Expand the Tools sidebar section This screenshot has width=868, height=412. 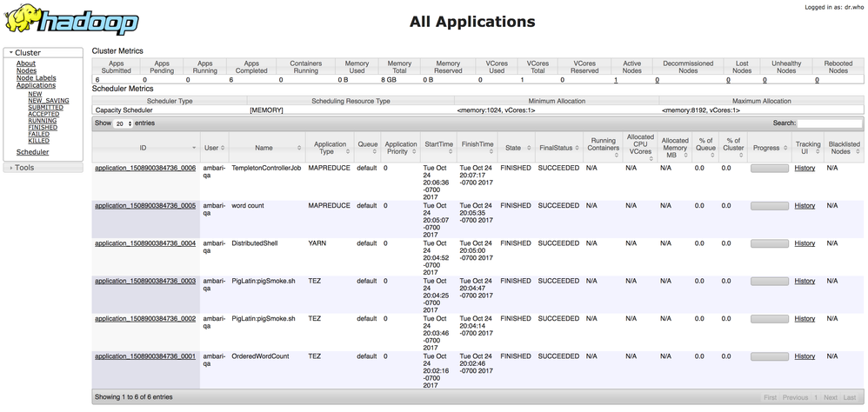point(24,167)
